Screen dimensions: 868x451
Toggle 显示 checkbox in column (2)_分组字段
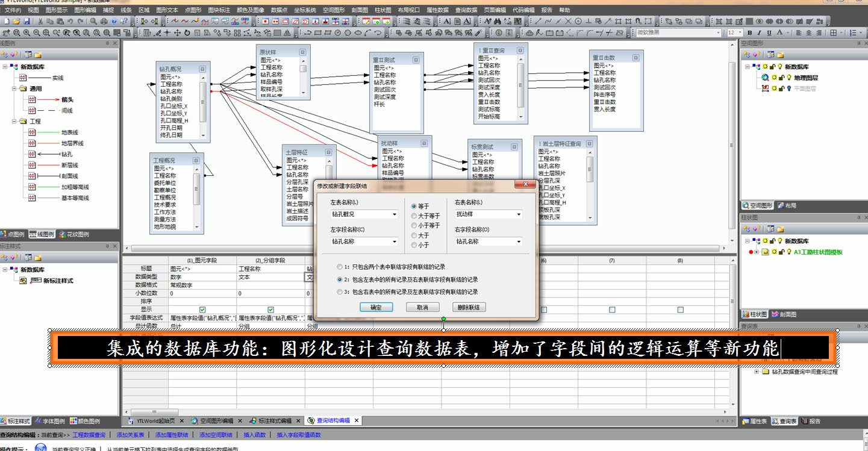pos(270,309)
